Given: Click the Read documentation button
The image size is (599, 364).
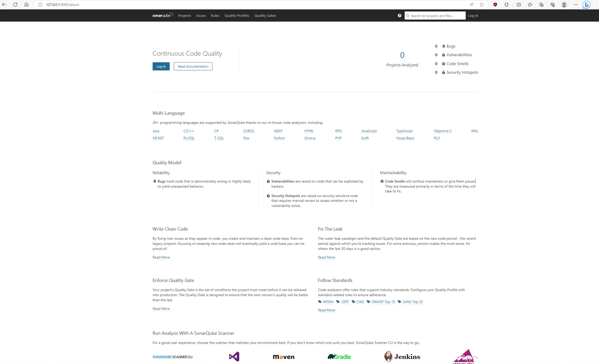Looking at the screenshot, I should (x=193, y=66).
